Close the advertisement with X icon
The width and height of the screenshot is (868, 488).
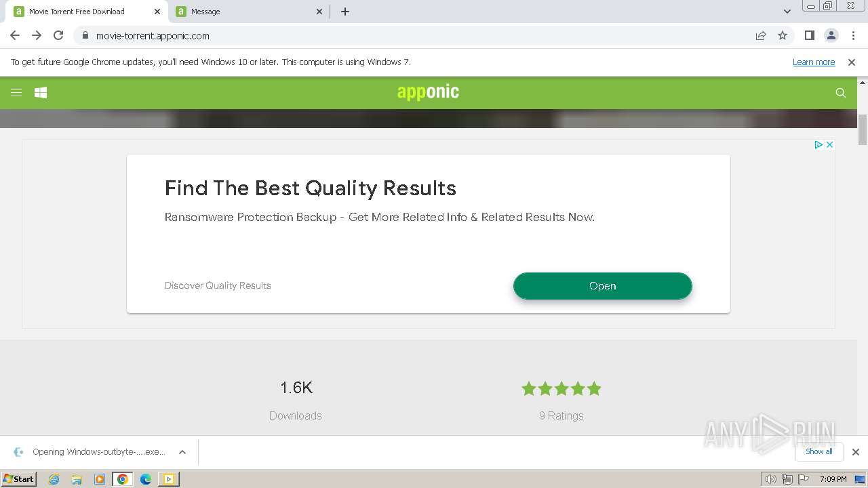click(829, 145)
